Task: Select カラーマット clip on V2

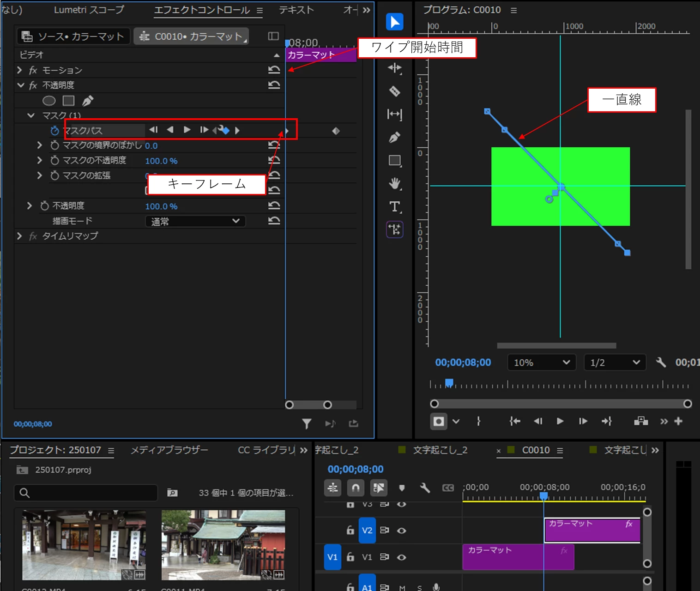Action: pos(592,530)
